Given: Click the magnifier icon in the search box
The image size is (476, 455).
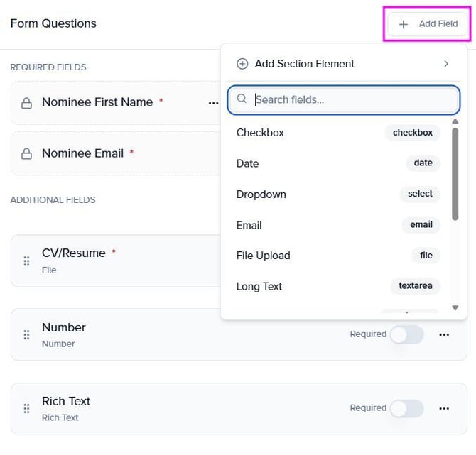Looking at the screenshot, I should 242,99.
